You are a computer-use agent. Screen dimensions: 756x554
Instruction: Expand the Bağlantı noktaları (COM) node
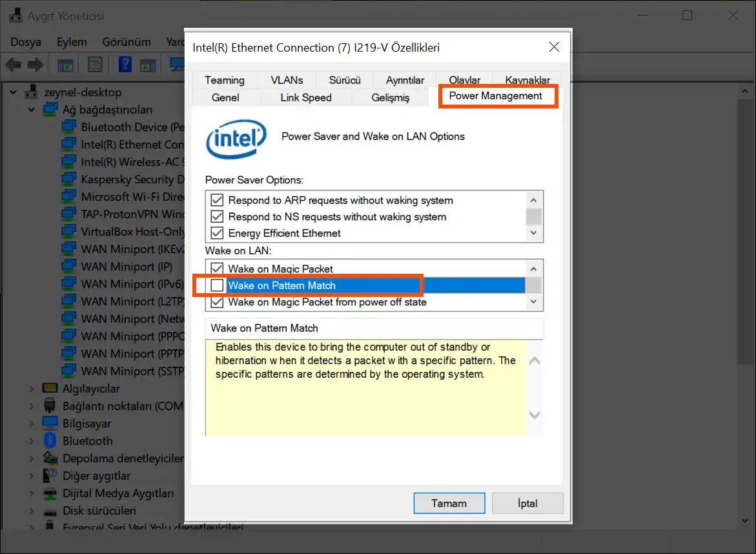click(32, 406)
